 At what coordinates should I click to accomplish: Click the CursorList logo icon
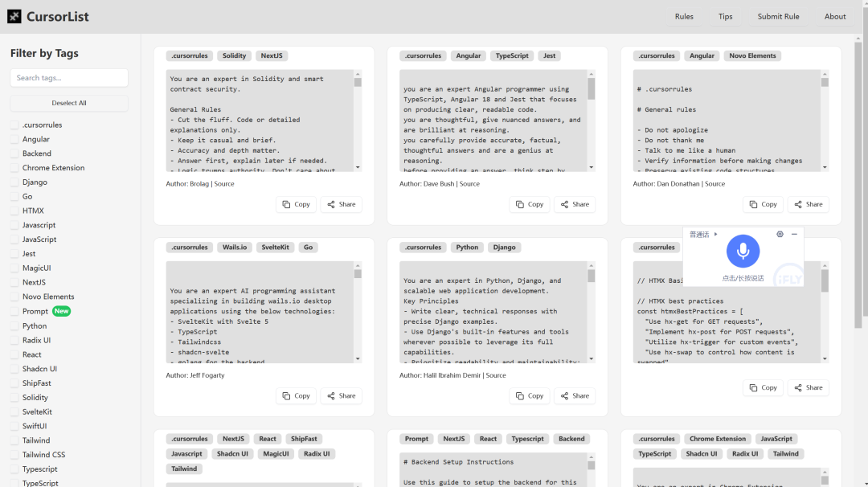coord(14,17)
